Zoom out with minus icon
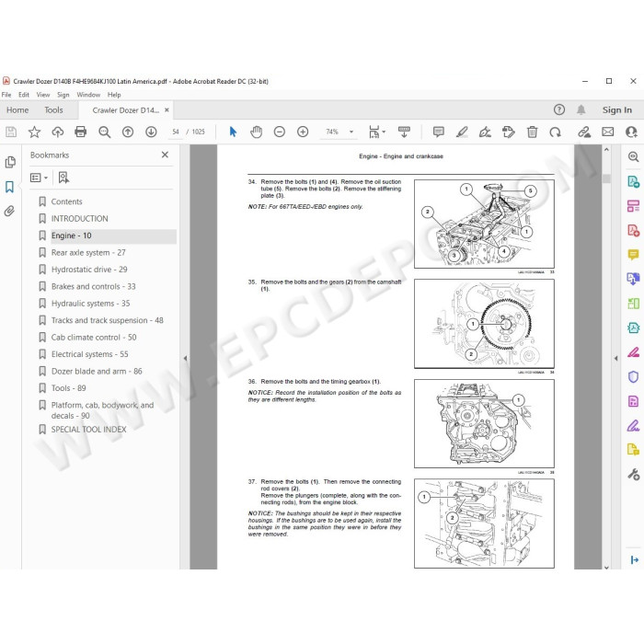Image resolution: width=644 pixels, height=644 pixels. tap(280, 132)
